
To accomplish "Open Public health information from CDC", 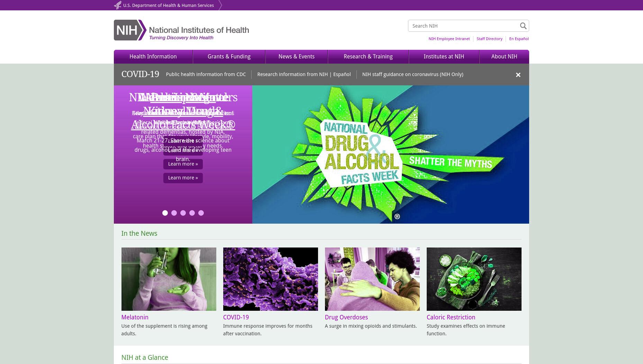I will coord(206,74).
